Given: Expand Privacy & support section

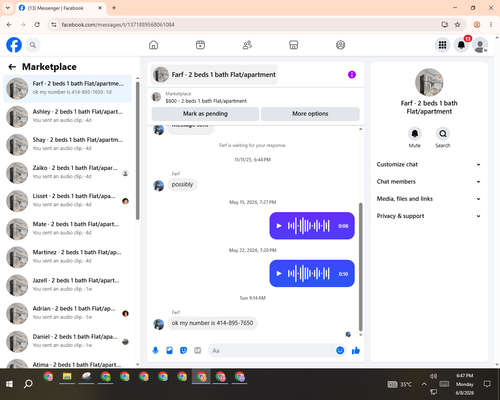Looking at the screenshot, I should pyautogui.click(x=429, y=216).
